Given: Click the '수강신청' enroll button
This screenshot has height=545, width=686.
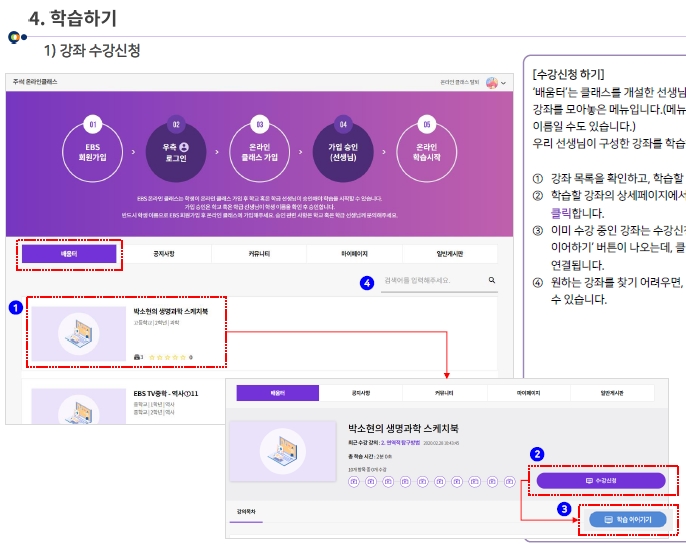Looking at the screenshot, I should (x=601, y=480).
